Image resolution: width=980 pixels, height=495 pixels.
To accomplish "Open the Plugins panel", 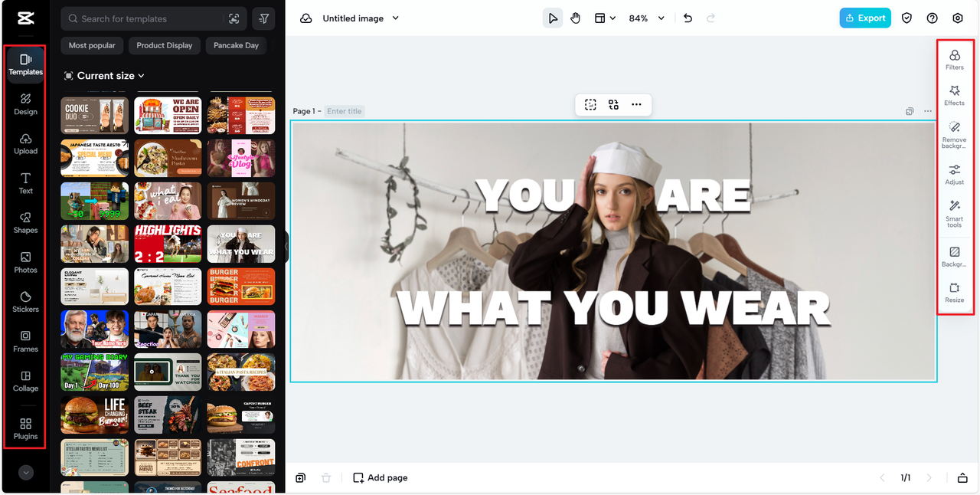I will click(25, 429).
